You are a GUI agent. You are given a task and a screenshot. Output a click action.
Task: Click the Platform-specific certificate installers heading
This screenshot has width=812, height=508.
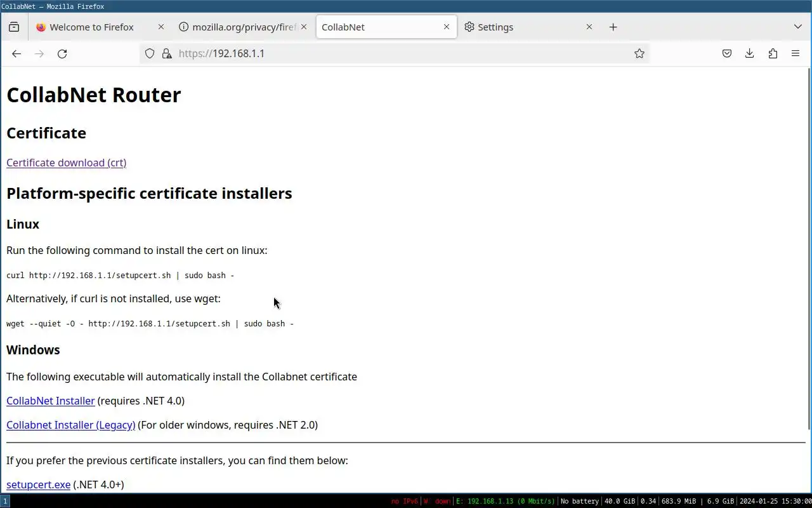tap(149, 193)
